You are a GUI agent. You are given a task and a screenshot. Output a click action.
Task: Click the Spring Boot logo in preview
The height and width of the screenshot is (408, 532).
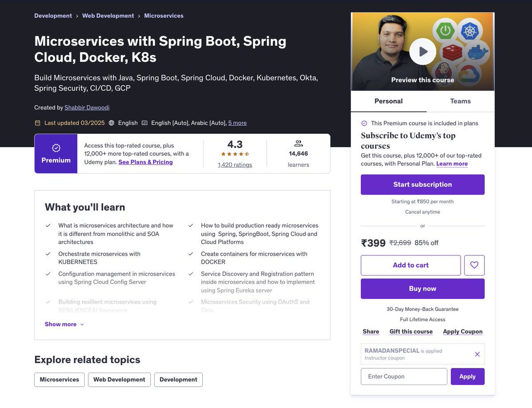click(445, 30)
